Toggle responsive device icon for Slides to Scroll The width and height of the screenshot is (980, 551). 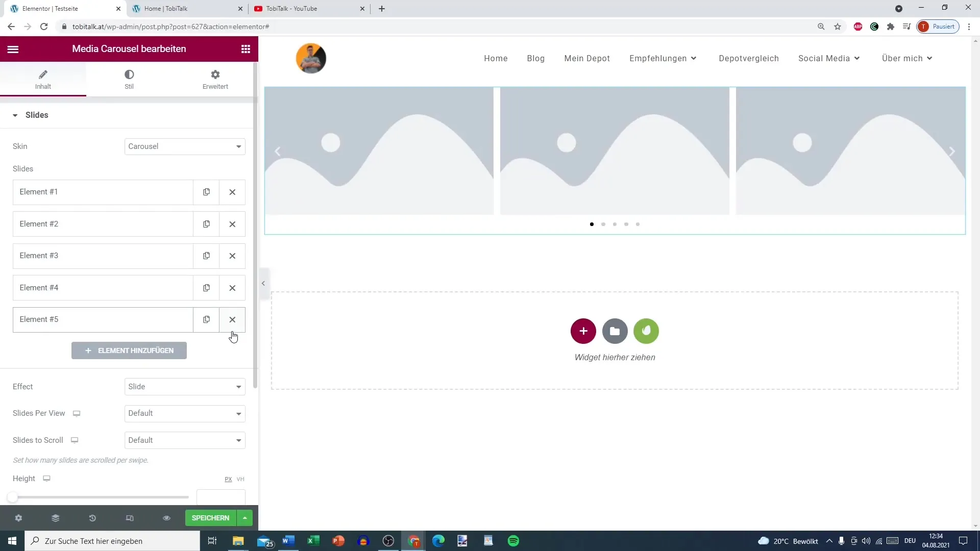[x=75, y=440]
